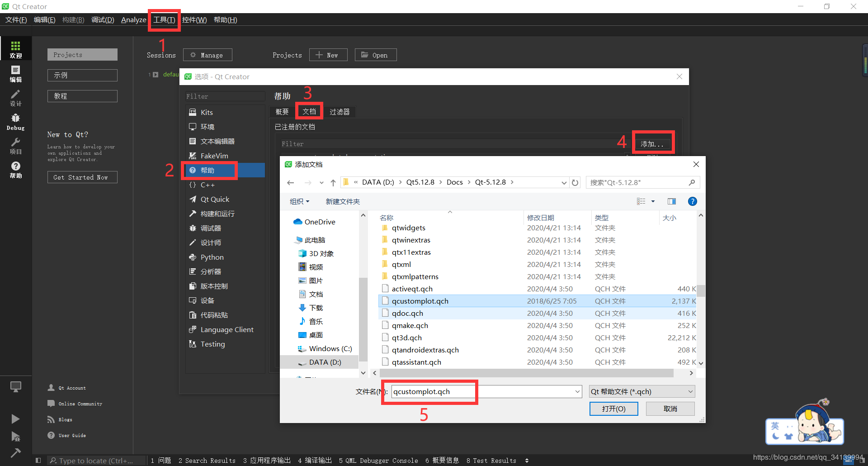
Task: Open recent locations dropdown beside nav arrows
Action: 321,183
